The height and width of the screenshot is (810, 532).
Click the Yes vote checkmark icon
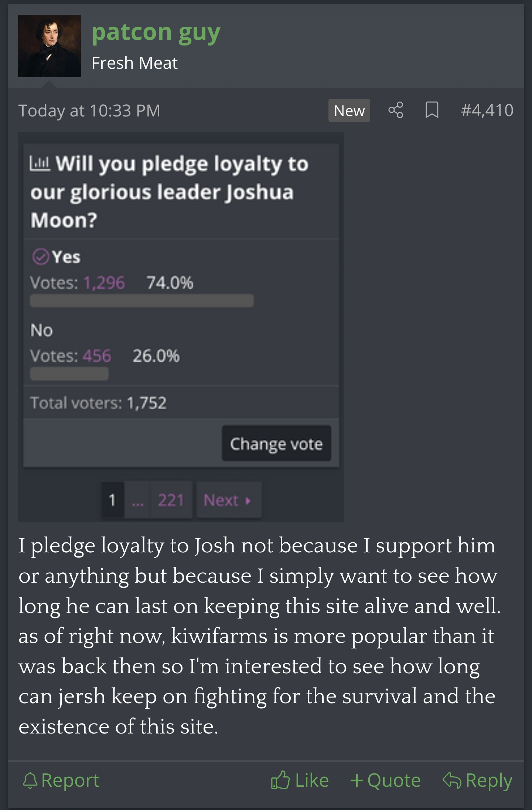click(x=41, y=257)
